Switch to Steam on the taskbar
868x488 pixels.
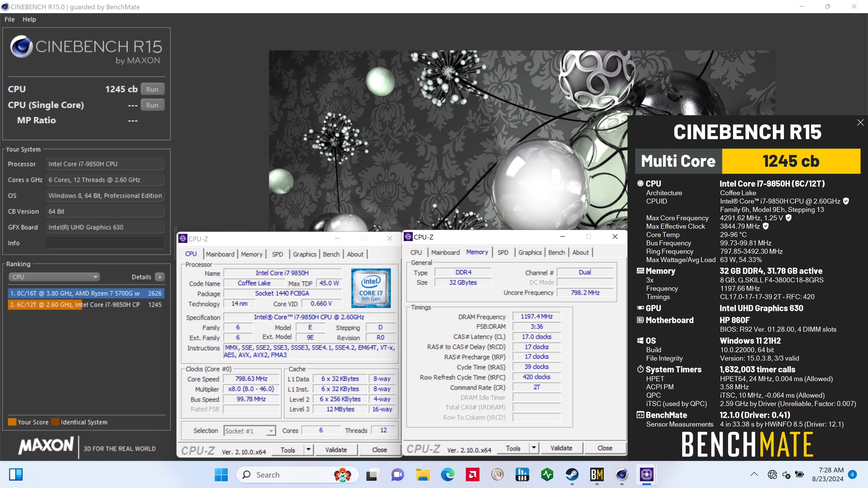tap(572, 475)
